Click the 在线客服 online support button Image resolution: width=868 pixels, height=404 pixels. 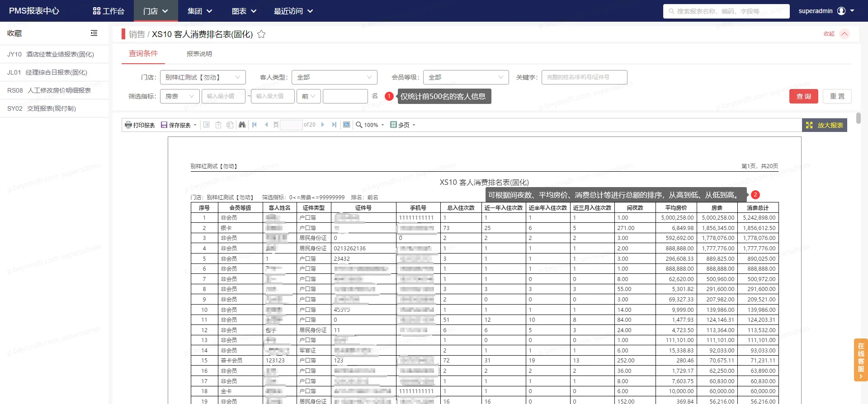click(861, 360)
